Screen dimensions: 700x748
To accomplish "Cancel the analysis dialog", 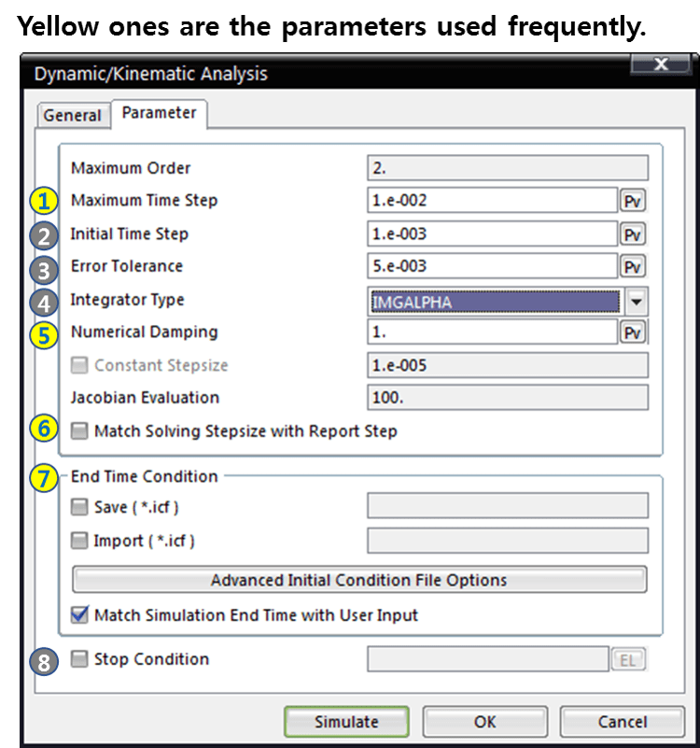I will coord(623,722).
